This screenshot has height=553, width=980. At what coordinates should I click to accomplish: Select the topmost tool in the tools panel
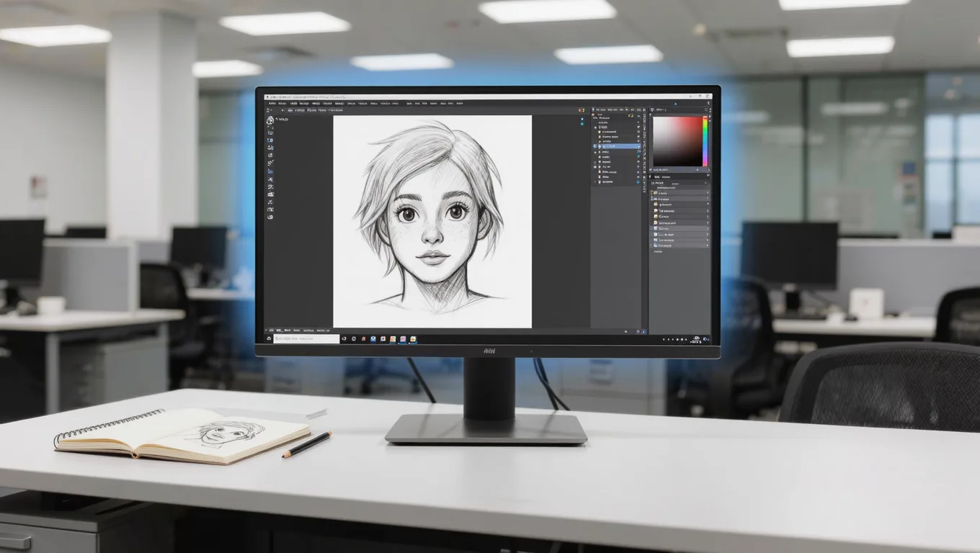click(270, 120)
